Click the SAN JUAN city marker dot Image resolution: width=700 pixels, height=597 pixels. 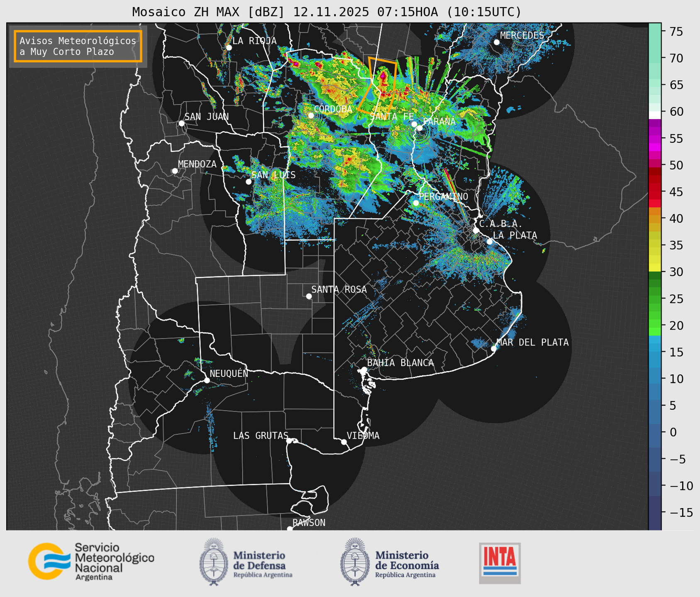coord(181,123)
